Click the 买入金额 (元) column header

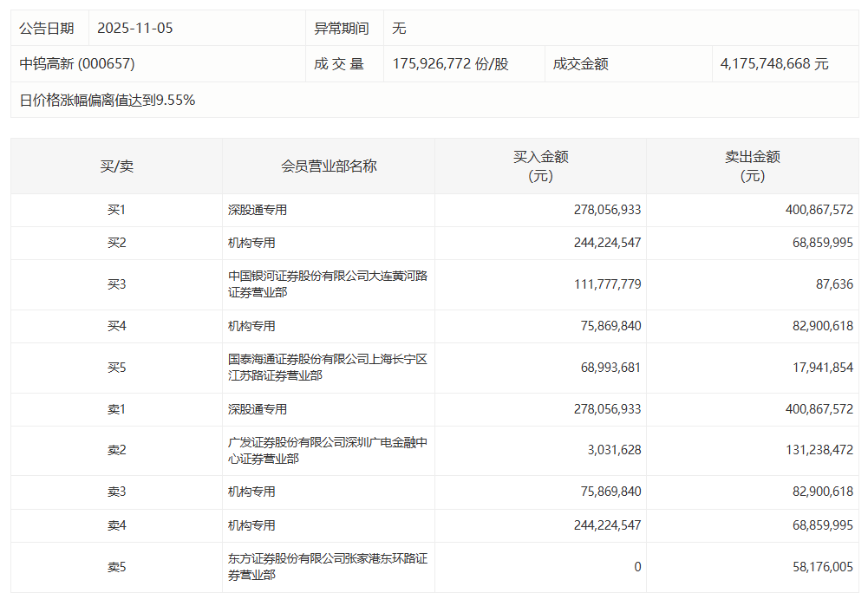click(x=540, y=166)
